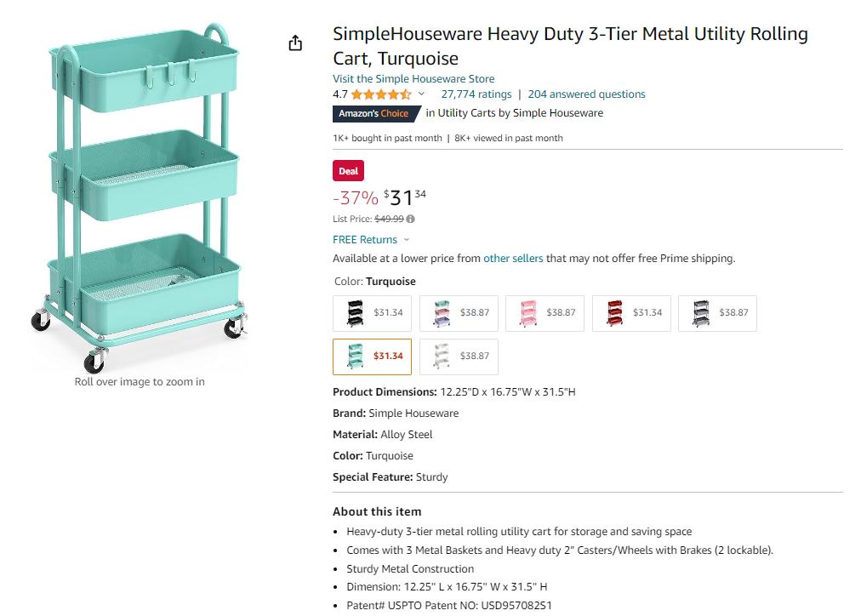Click the Amazon's Choice badge
The height and width of the screenshot is (616, 861).
(x=376, y=114)
